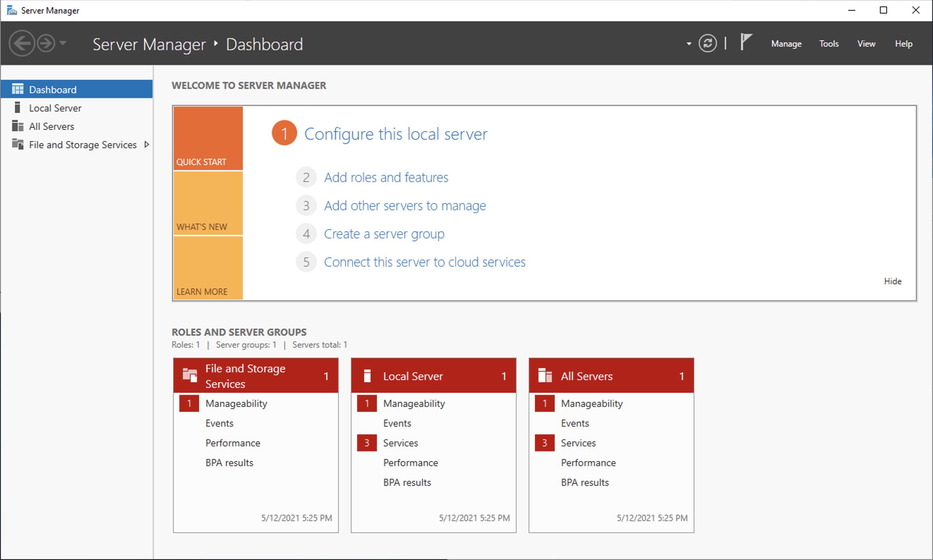
Task: Select the LEARN MORE tile
Action: tap(208, 268)
